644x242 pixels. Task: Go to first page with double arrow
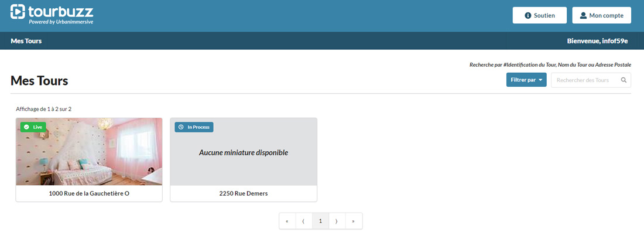[287, 221]
